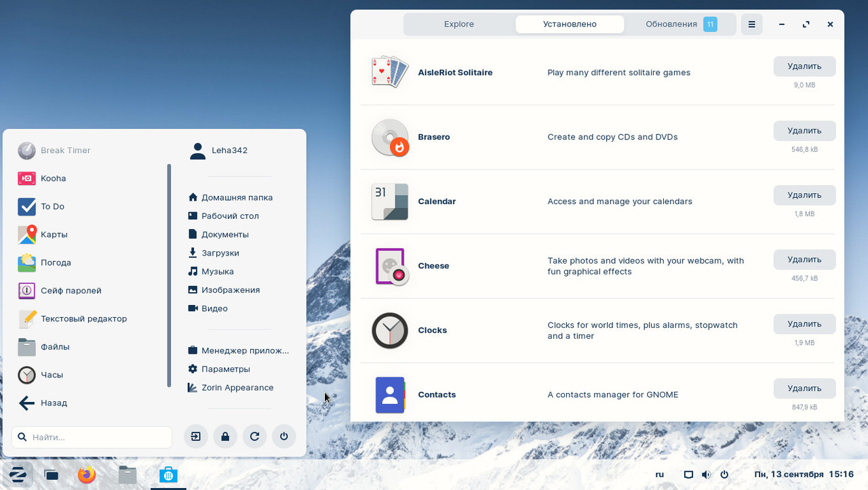Switch to the Обновления tab
Screen dimensions: 868x490
click(681, 24)
